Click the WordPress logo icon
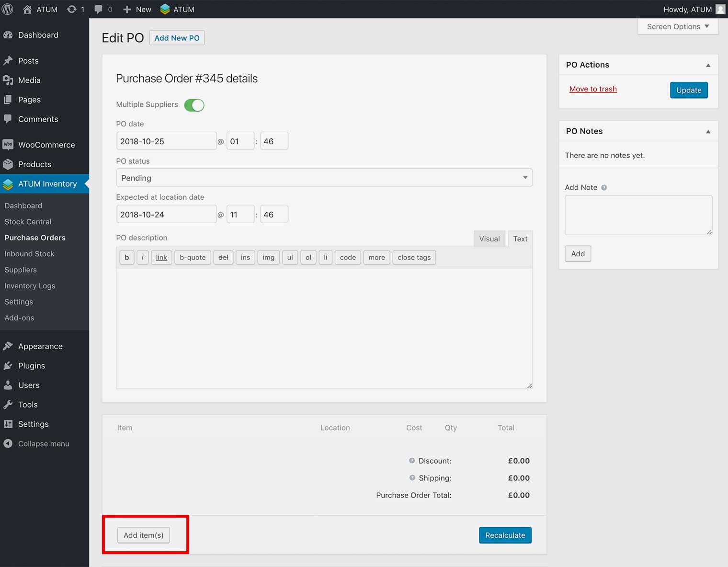The width and height of the screenshot is (728, 567). (8, 9)
